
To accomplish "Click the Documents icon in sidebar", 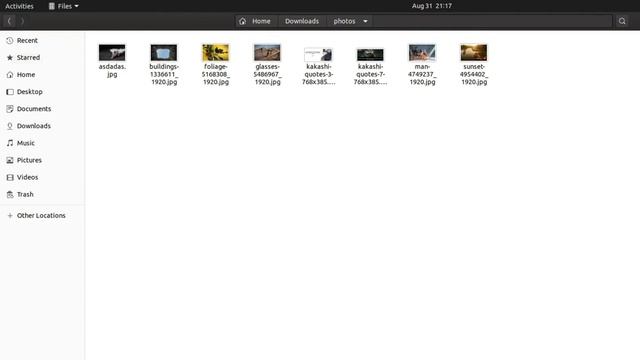I will 10,109.
